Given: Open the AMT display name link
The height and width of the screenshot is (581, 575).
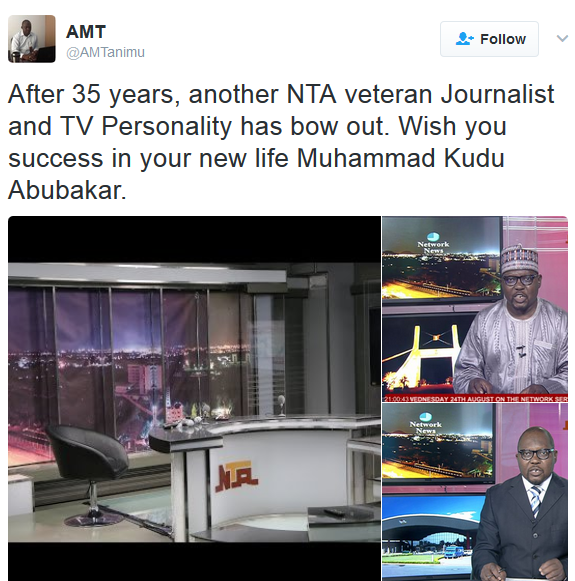Looking at the screenshot, I should point(86,32).
